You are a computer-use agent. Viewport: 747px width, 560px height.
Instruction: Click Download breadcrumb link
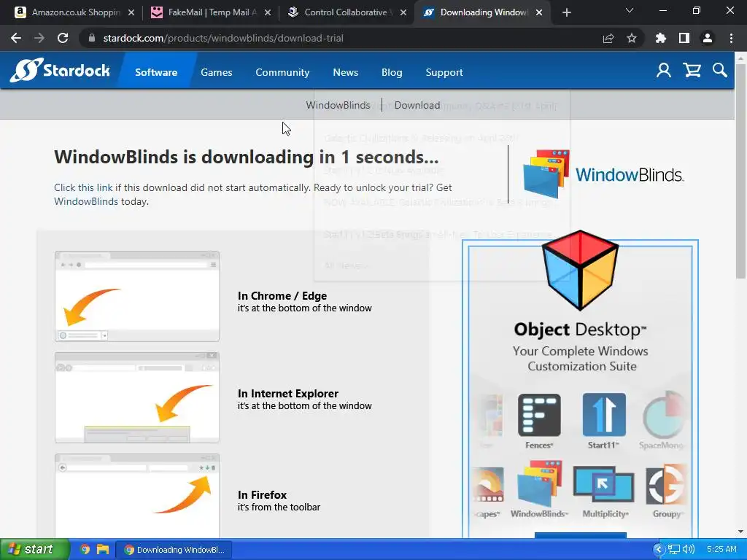coord(417,105)
